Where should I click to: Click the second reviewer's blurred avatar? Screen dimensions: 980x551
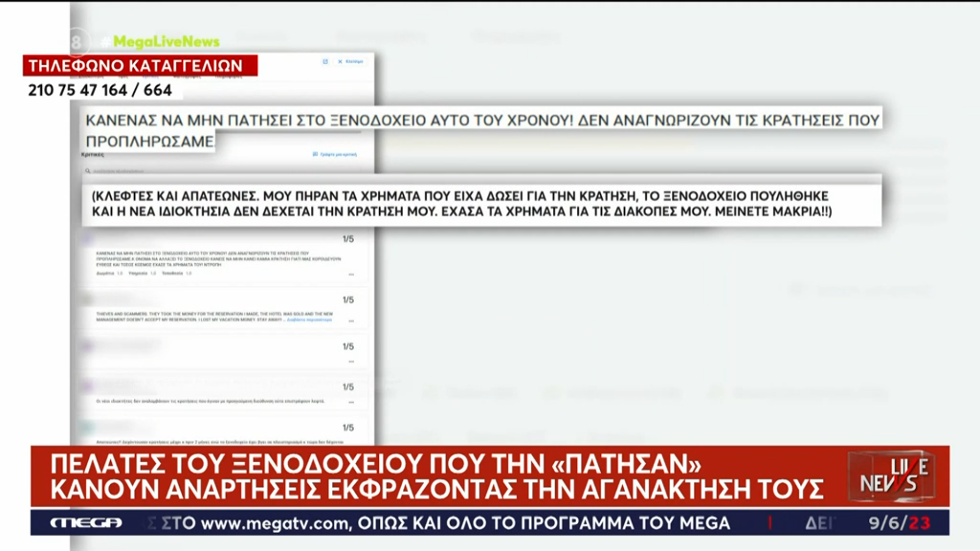tap(87, 299)
